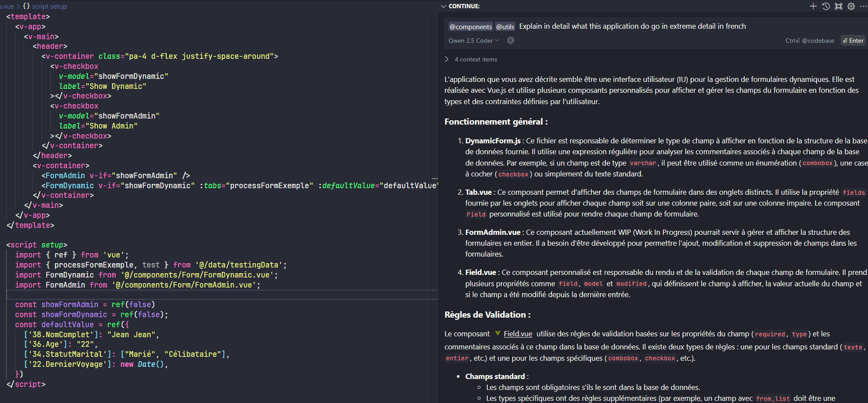Click the @ add context icon
This screenshot has height=403, width=868.
pyautogui.click(x=511, y=40)
